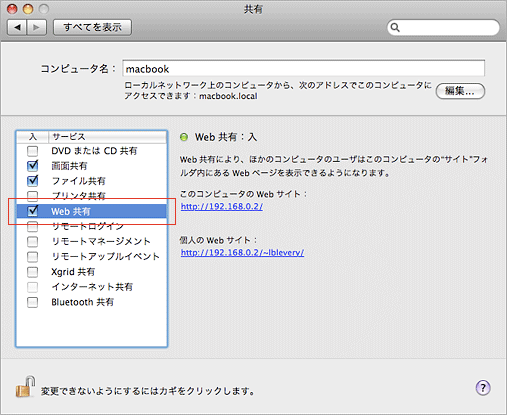Click the back navigation arrow

pos(17,27)
